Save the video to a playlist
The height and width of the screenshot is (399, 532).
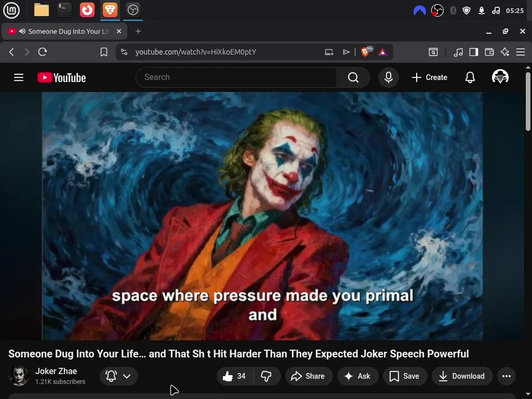(405, 376)
